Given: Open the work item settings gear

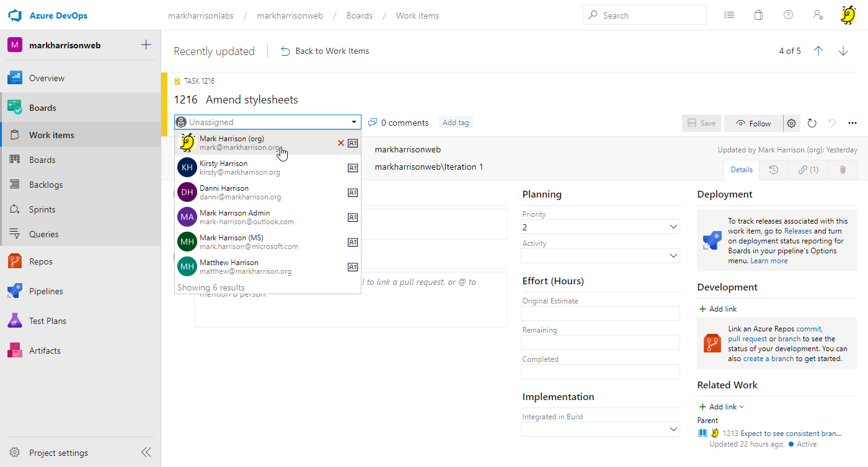Looking at the screenshot, I should [x=792, y=123].
